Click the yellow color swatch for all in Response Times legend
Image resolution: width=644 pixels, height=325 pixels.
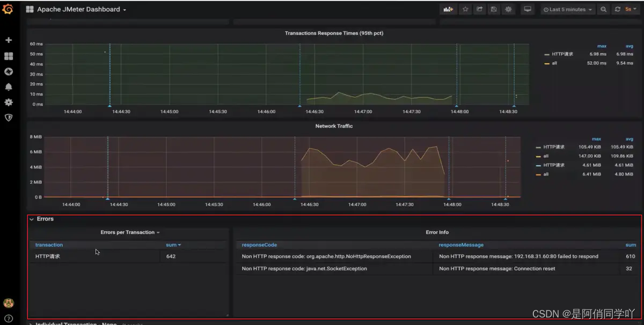546,63
